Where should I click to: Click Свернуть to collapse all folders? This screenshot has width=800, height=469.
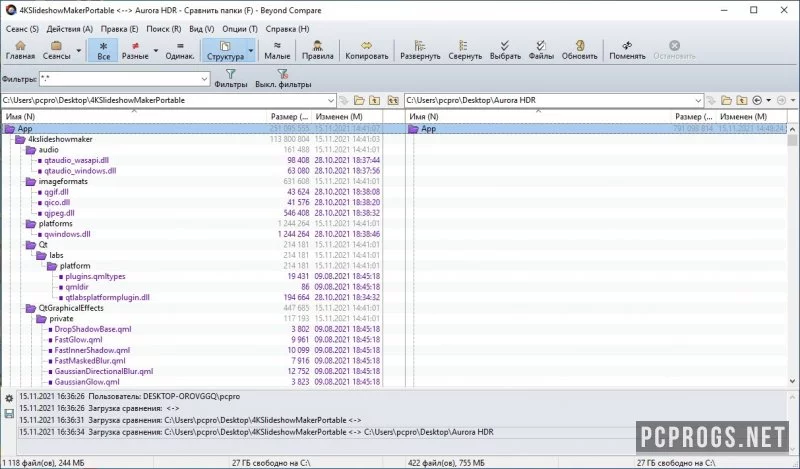pyautogui.click(x=465, y=50)
